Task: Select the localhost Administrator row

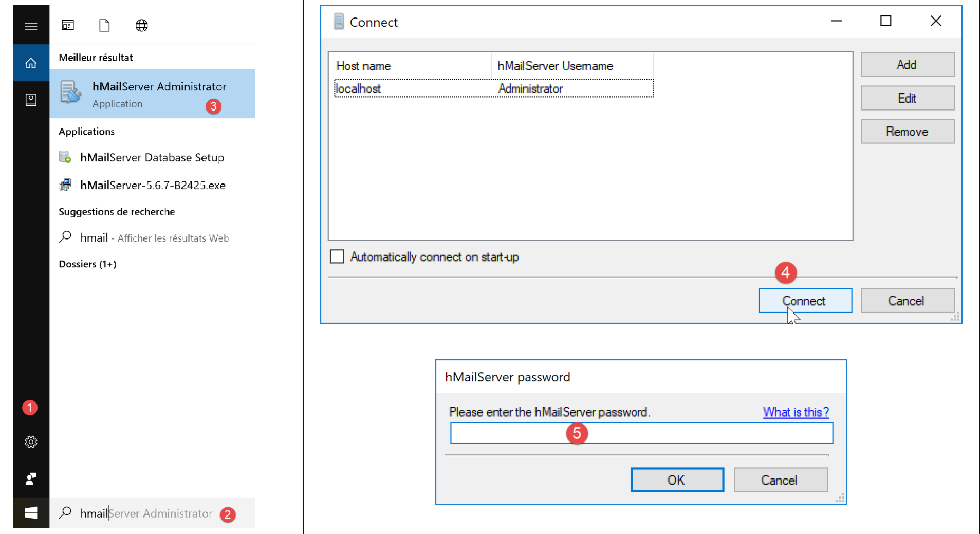Action: pyautogui.click(x=493, y=88)
